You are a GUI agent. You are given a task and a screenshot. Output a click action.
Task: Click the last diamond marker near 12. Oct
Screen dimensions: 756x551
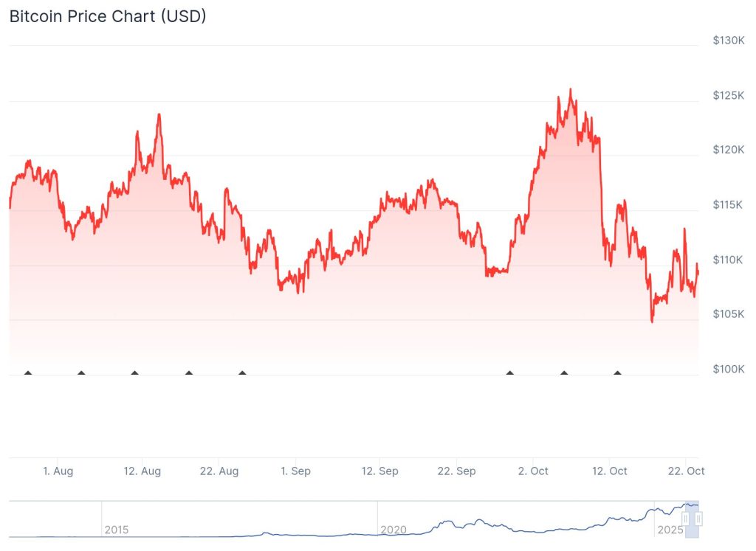pyautogui.click(x=617, y=372)
